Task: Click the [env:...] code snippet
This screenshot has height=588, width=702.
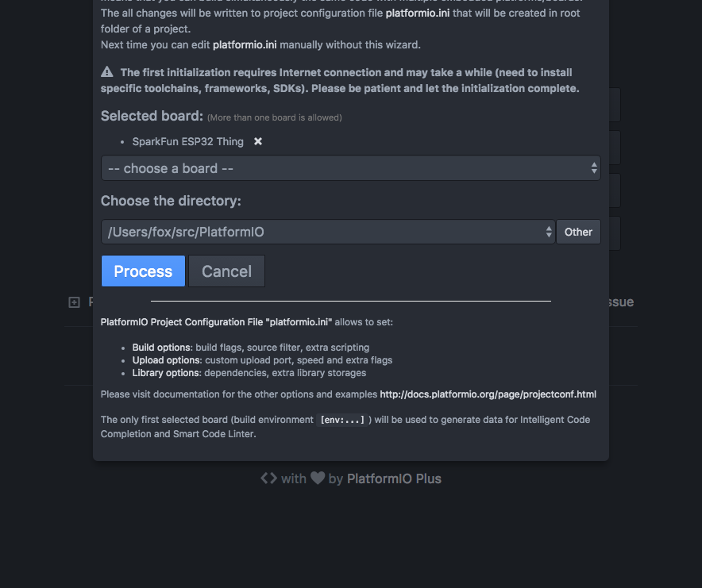Action: coord(341,420)
